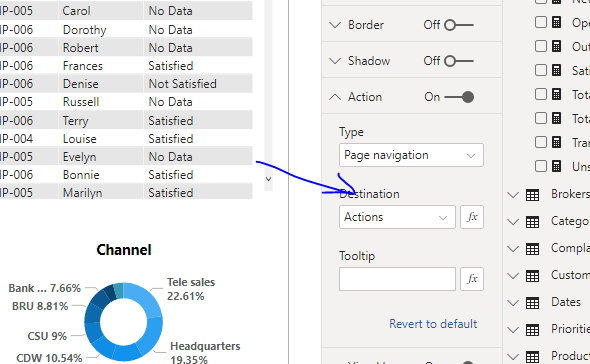Click the measure calculator icon next to Uns
590x364 pixels.
[x=557, y=166]
